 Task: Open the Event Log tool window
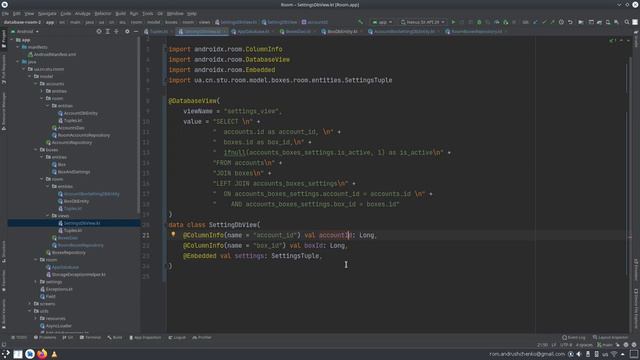(574, 338)
